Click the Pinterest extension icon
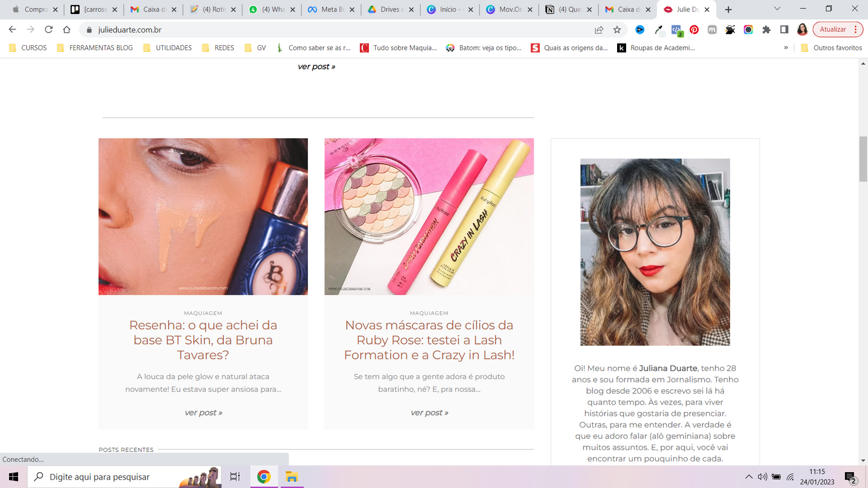The width and height of the screenshot is (868, 488). [694, 29]
